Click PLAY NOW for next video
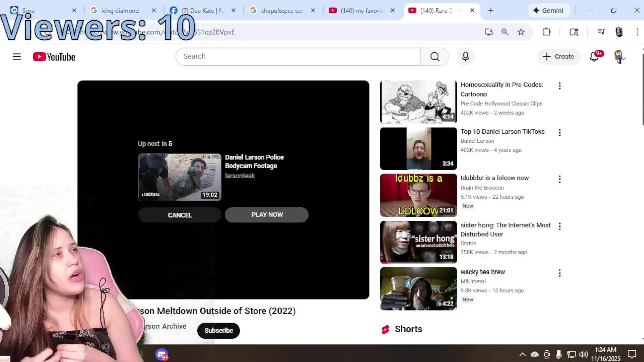The image size is (644, 362). (267, 215)
